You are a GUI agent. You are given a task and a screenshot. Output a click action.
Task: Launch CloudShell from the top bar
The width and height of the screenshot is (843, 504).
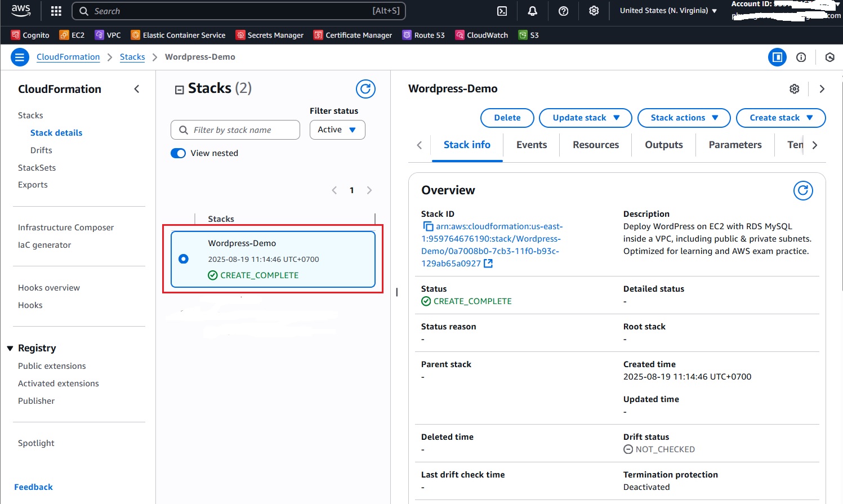[x=502, y=11]
